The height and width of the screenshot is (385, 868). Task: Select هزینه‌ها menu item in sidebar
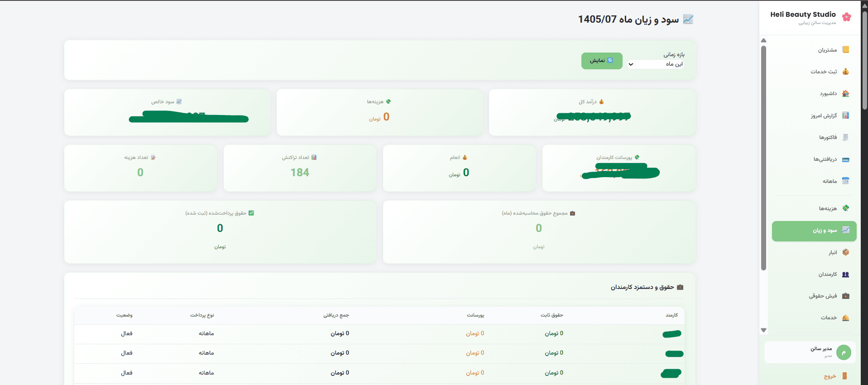pyautogui.click(x=814, y=208)
